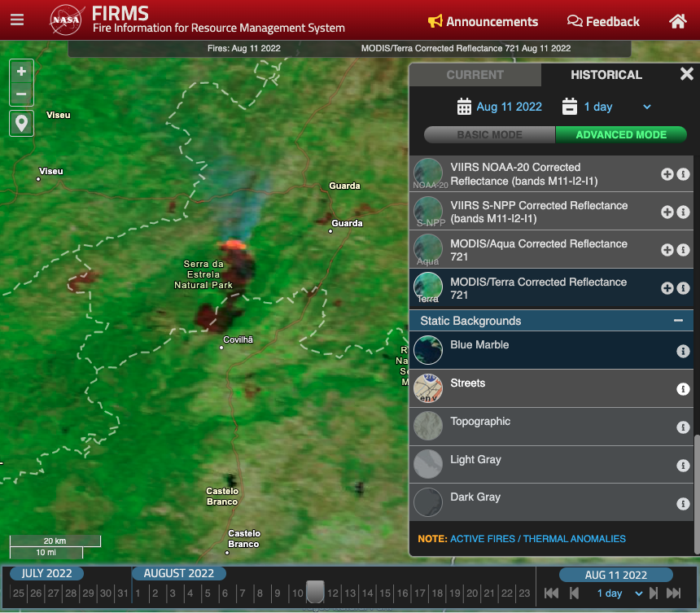Open the hamburger main menu
700x613 pixels.
coord(17,20)
